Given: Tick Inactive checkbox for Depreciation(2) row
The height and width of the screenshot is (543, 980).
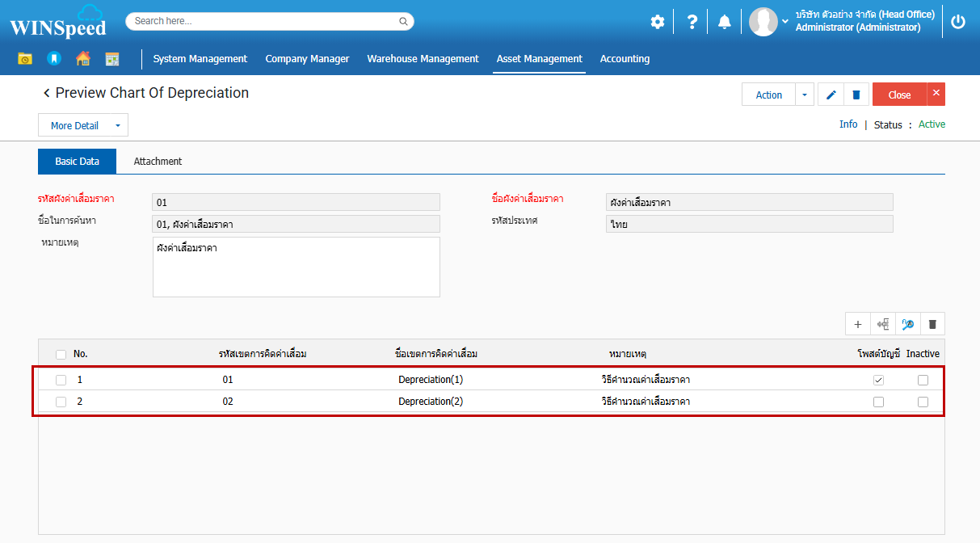Looking at the screenshot, I should [923, 402].
